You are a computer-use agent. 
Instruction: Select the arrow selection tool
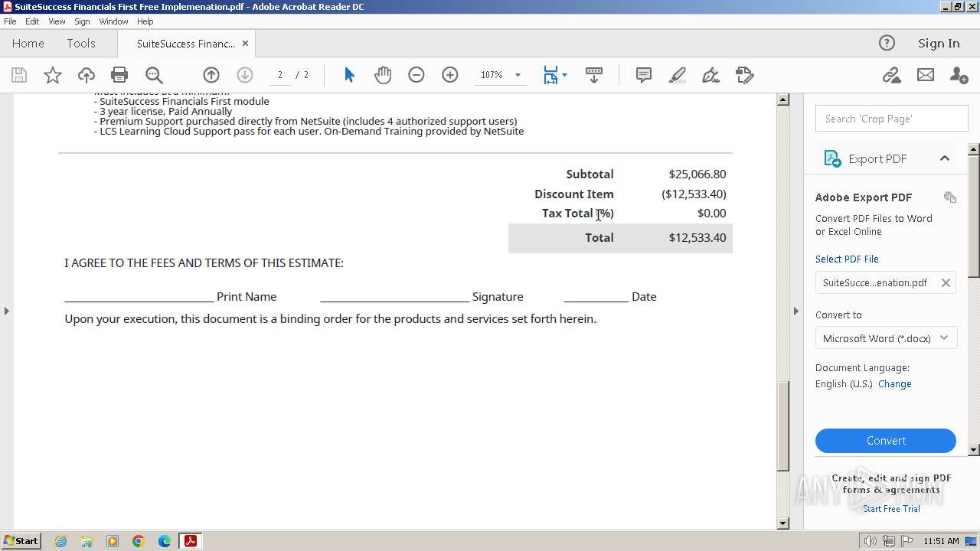(x=349, y=75)
